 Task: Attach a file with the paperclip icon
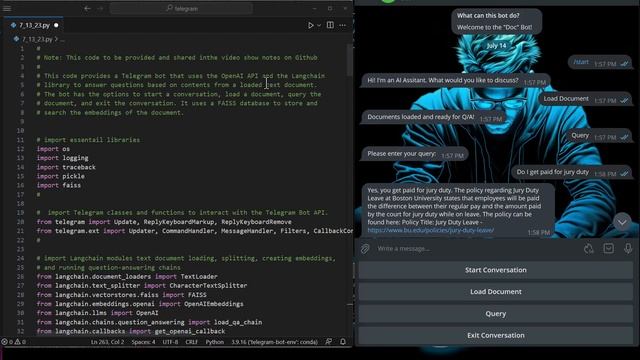(365, 249)
